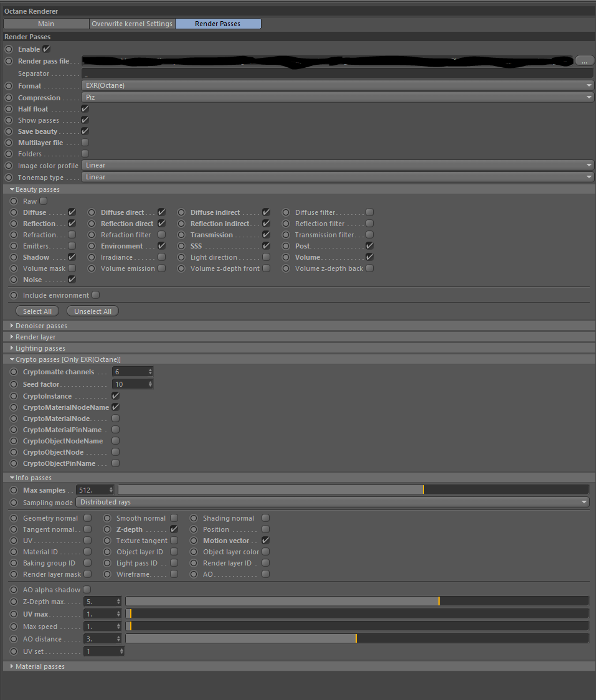
Task: Toggle the Z-depth info pass checkbox
Action: tap(174, 529)
